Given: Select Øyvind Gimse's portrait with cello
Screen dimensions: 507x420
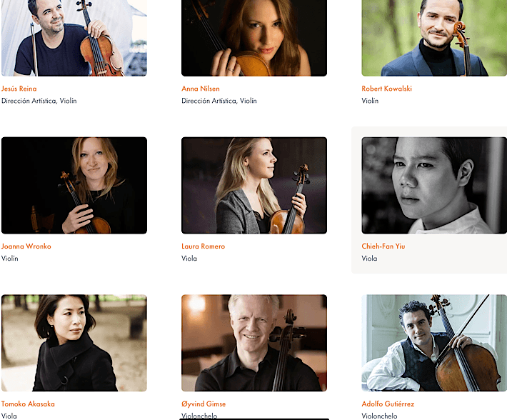Looking at the screenshot, I should tap(254, 343).
